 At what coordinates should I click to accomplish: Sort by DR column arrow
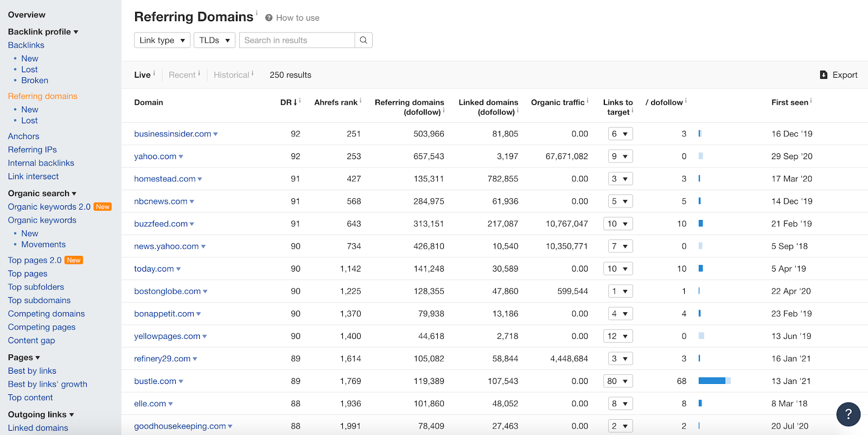click(295, 102)
